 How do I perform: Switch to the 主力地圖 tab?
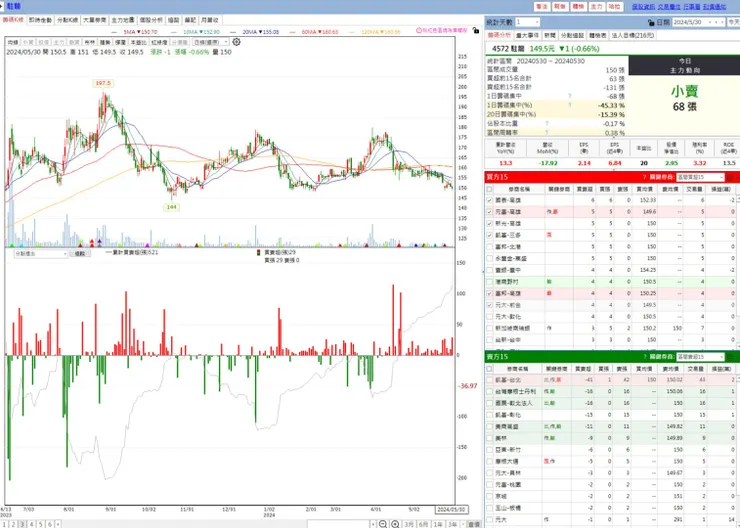(123, 20)
